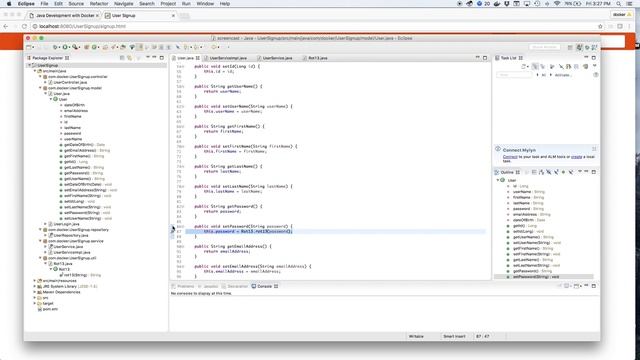Select the Java perspective icon
Screen dimensions: 640x360
pyautogui.click(x=579, y=47)
